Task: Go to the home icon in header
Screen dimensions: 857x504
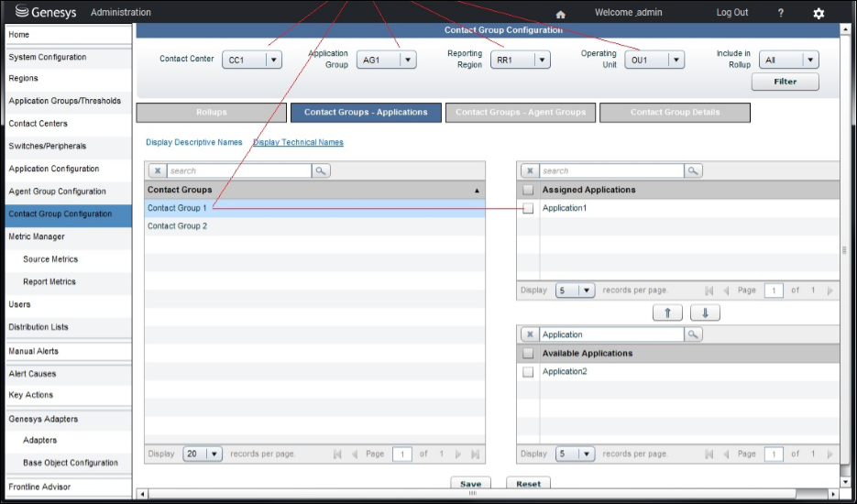Action: point(560,15)
